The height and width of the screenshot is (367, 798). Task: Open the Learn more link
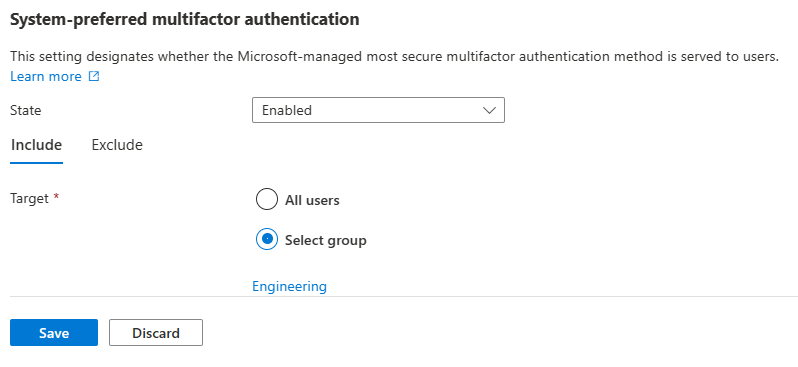point(46,76)
